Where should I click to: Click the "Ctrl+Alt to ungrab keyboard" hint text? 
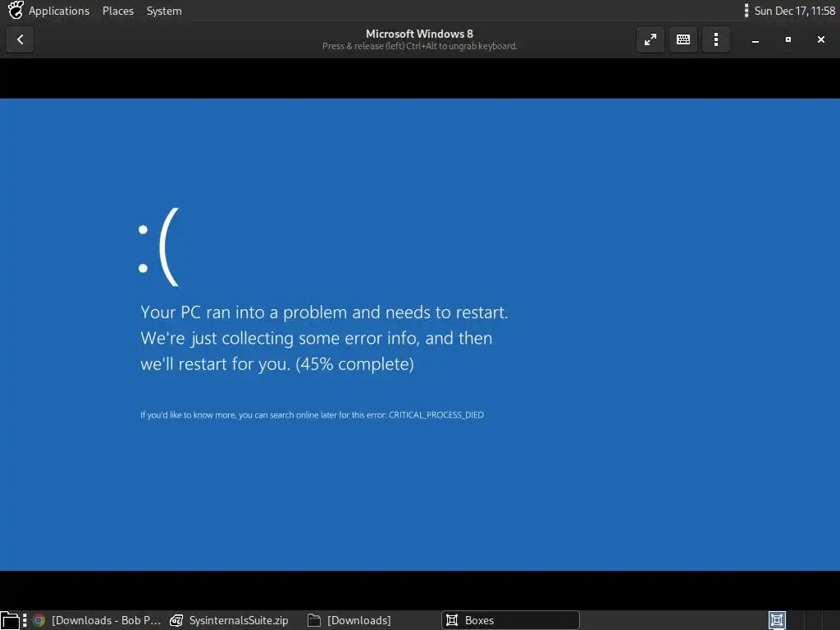point(462,46)
